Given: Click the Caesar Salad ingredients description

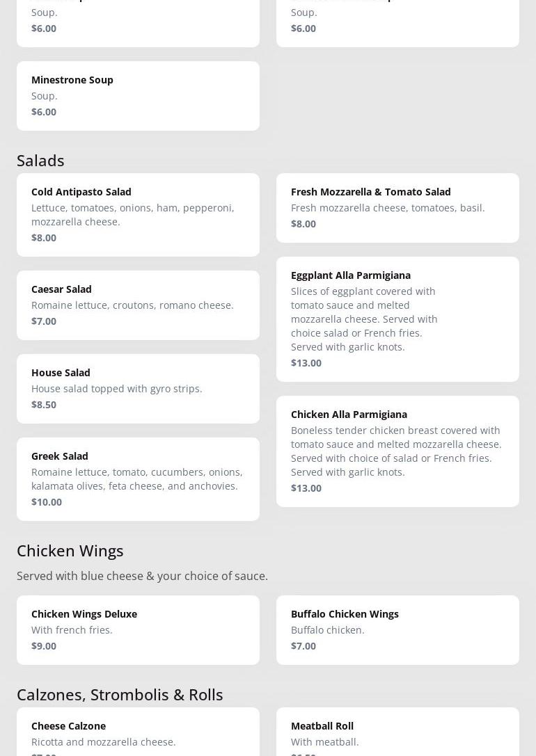Looking at the screenshot, I should (x=132, y=305).
